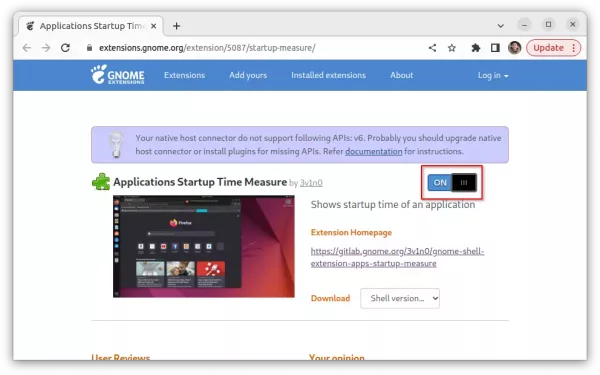Go to Installed extensions menu
Image resolution: width=600 pixels, height=375 pixels.
(328, 75)
